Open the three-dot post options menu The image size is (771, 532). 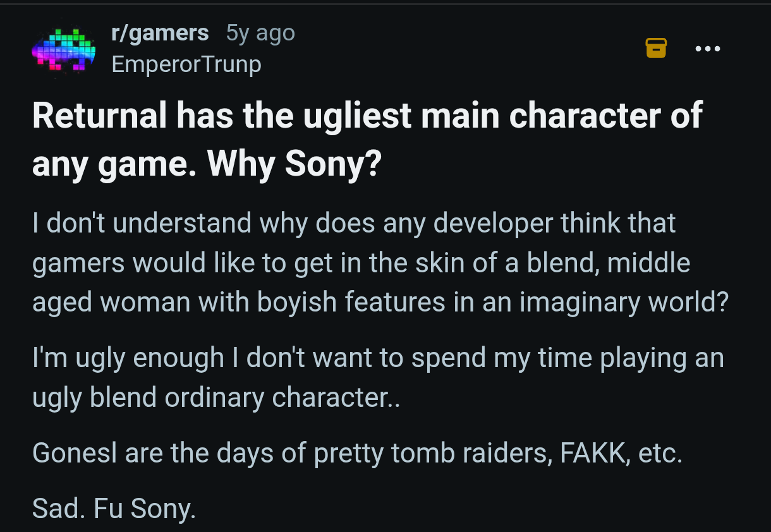[707, 49]
